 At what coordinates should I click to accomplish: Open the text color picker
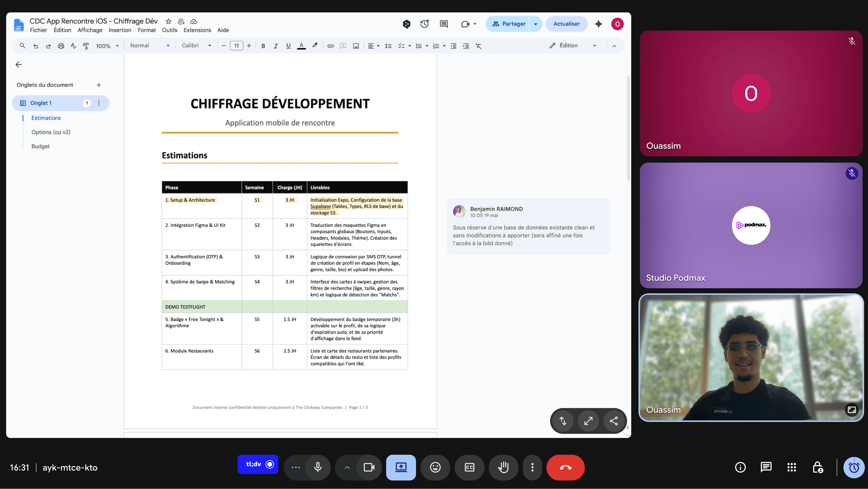(x=301, y=46)
